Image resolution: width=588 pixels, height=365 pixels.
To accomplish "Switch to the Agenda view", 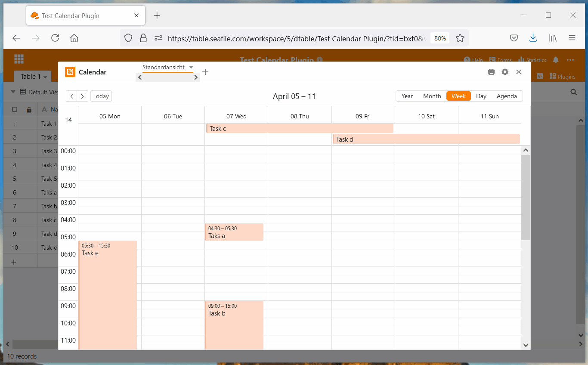I will [x=507, y=96].
